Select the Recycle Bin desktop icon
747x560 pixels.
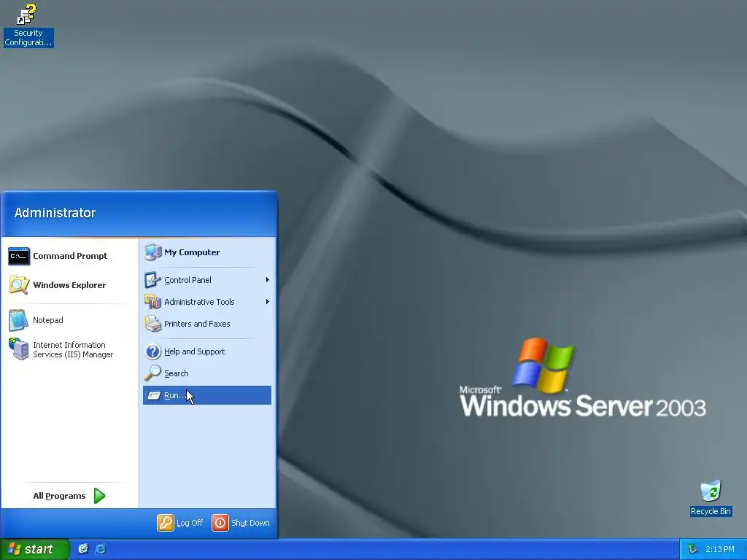(x=711, y=498)
